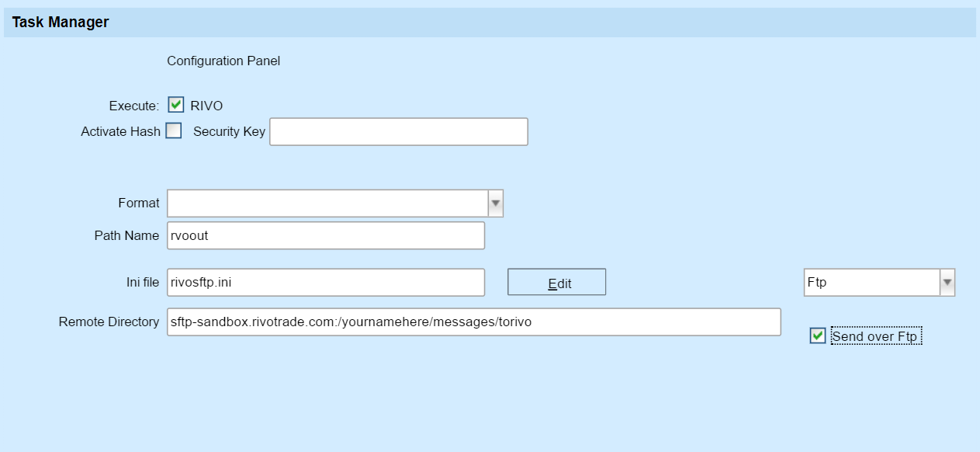Click the Format label
This screenshot has height=452, width=980.
(139, 203)
